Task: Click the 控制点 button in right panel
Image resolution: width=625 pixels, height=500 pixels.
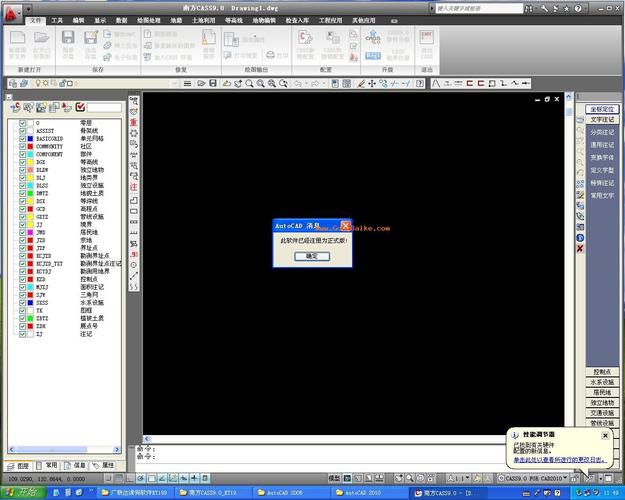Action: pos(602,372)
